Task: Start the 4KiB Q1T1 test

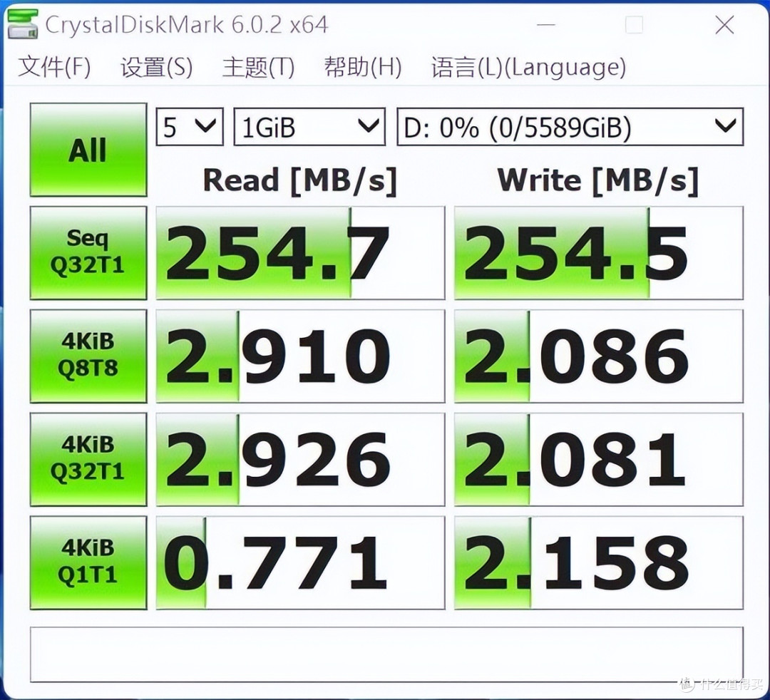Action: (88, 562)
